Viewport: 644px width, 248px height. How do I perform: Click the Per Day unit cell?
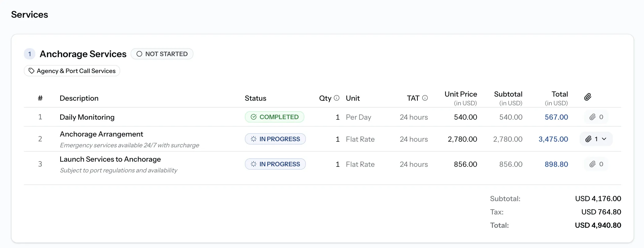pos(358,117)
